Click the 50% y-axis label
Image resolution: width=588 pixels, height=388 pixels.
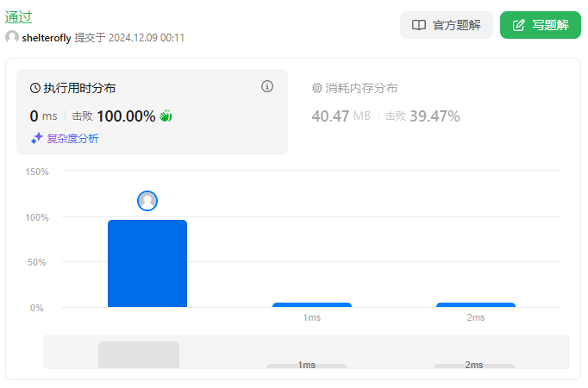(x=37, y=262)
